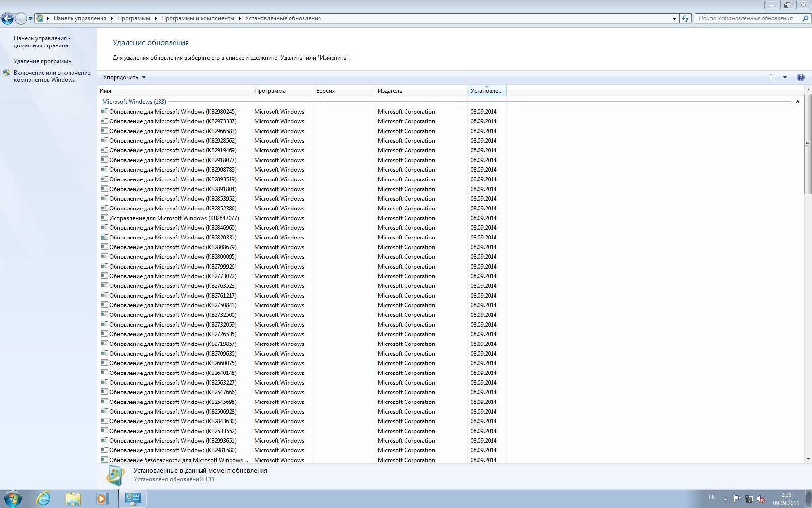Click the icon of update KB2993651
Image resolution: width=812 pixels, height=508 pixels.
(104, 440)
